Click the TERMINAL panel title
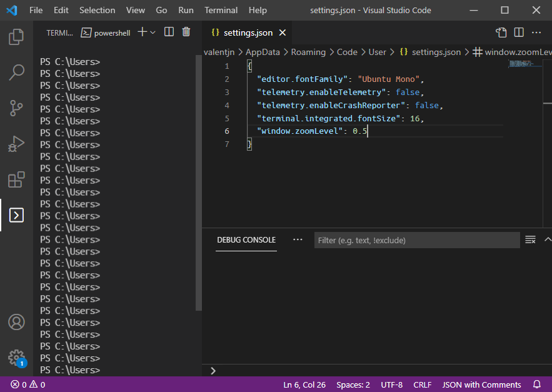 pyautogui.click(x=59, y=33)
